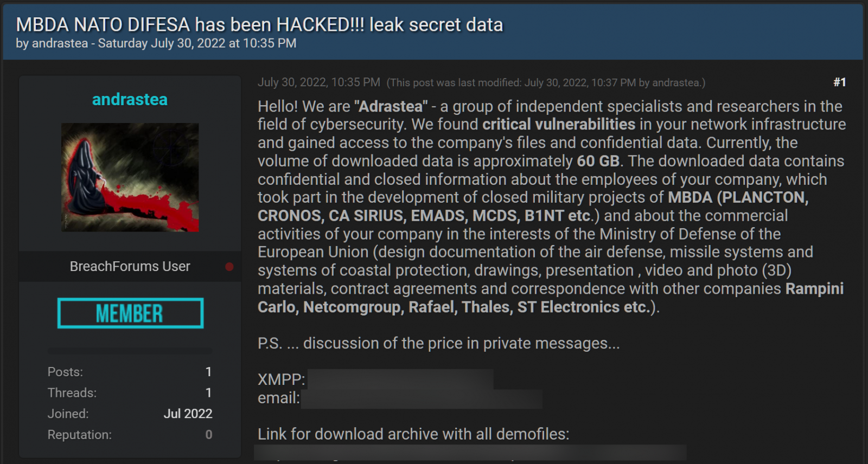Click the andrastea username in profile panel
The height and width of the screenshot is (464, 868).
click(x=130, y=99)
